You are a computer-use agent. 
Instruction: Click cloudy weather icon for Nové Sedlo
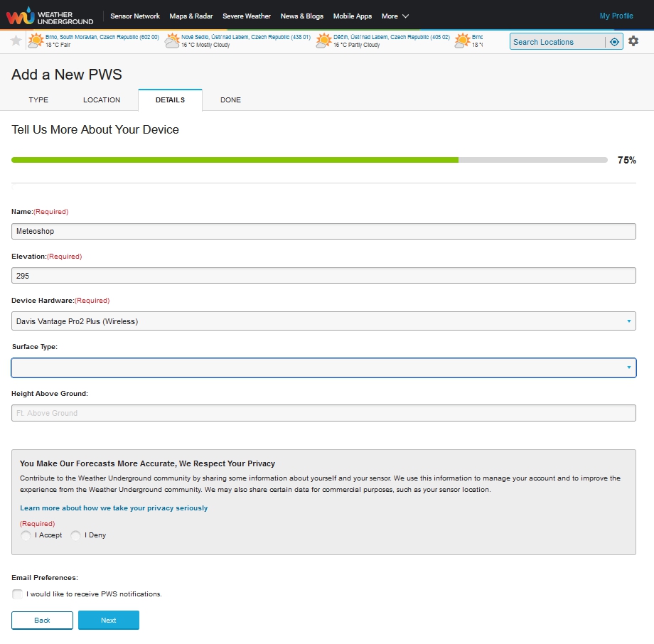172,41
